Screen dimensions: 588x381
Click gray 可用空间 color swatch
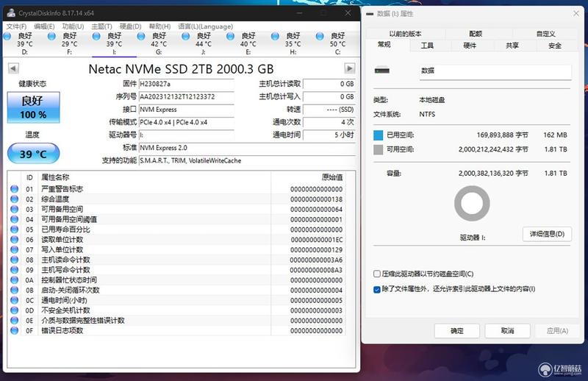coord(379,149)
